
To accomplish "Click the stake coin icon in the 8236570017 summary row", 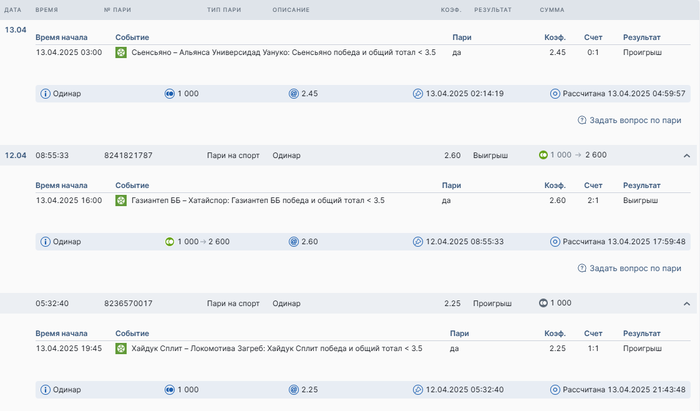I will (543, 303).
